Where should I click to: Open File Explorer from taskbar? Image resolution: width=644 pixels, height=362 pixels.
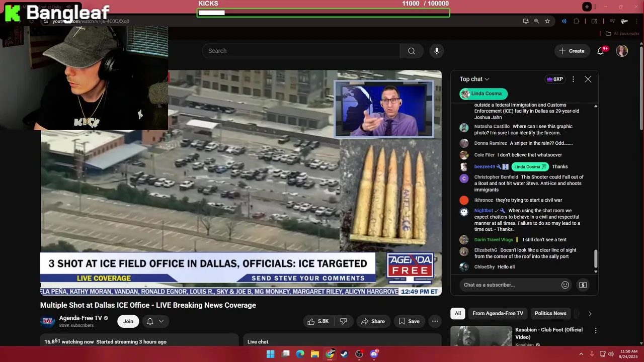(315, 354)
